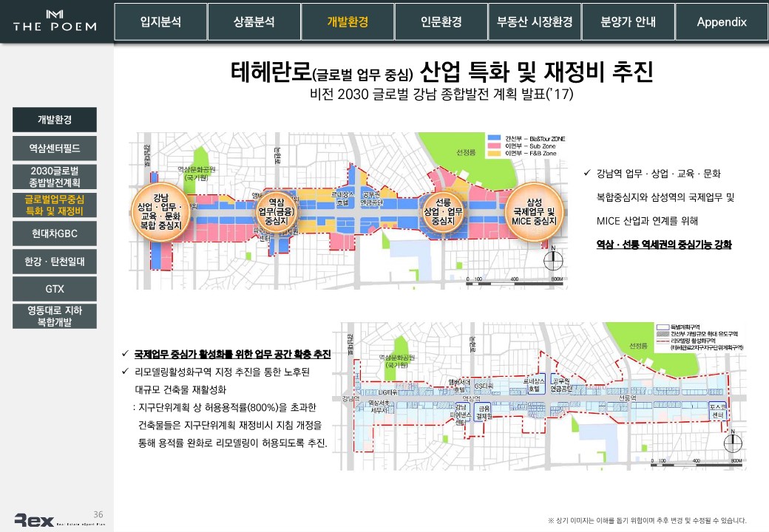The image size is (769, 532).
Task: Open the Appendix tab
Action: [x=721, y=22]
